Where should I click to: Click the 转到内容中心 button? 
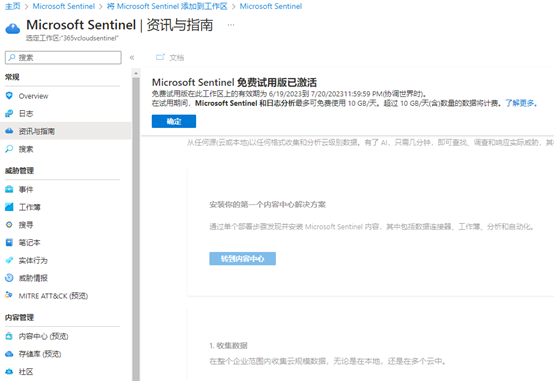pos(242,258)
